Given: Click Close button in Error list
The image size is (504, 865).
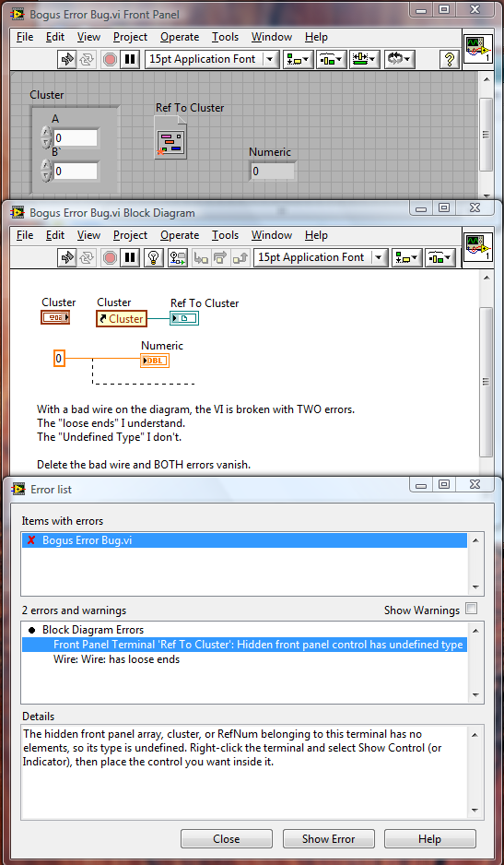Looking at the screenshot, I should 226,838.
